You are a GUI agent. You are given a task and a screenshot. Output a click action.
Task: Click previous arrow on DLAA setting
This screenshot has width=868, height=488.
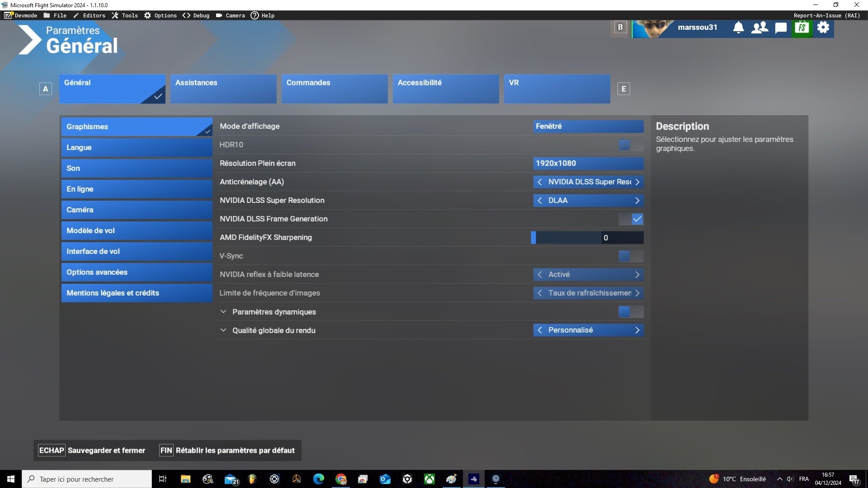540,201
